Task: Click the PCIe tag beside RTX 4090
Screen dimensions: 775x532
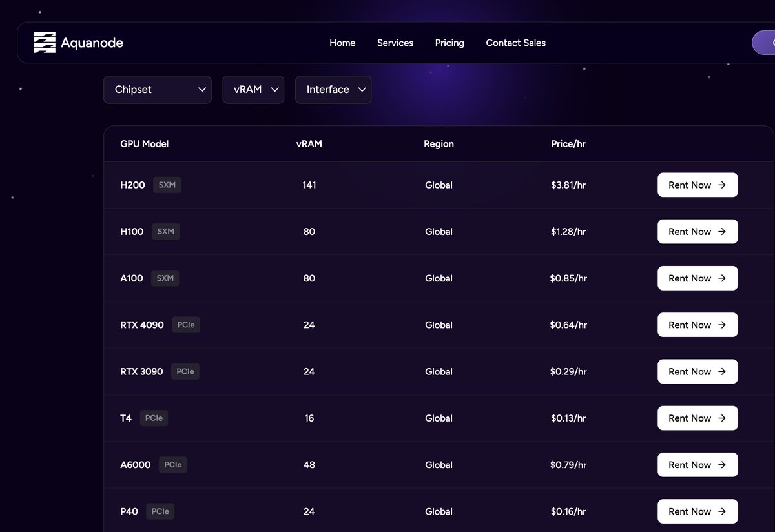Action: click(x=186, y=325)
